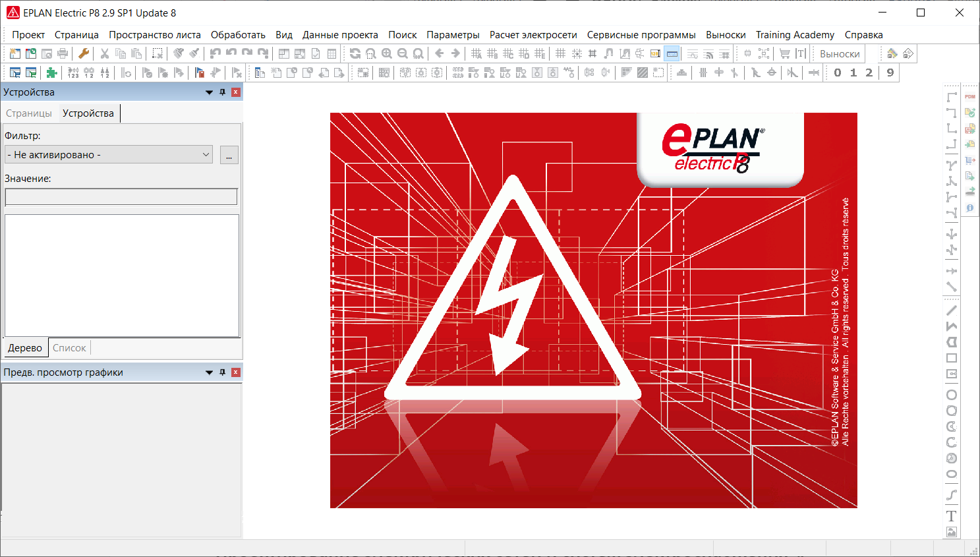Click the Значение input field
The image size is (980, 557).
(121, 197)
